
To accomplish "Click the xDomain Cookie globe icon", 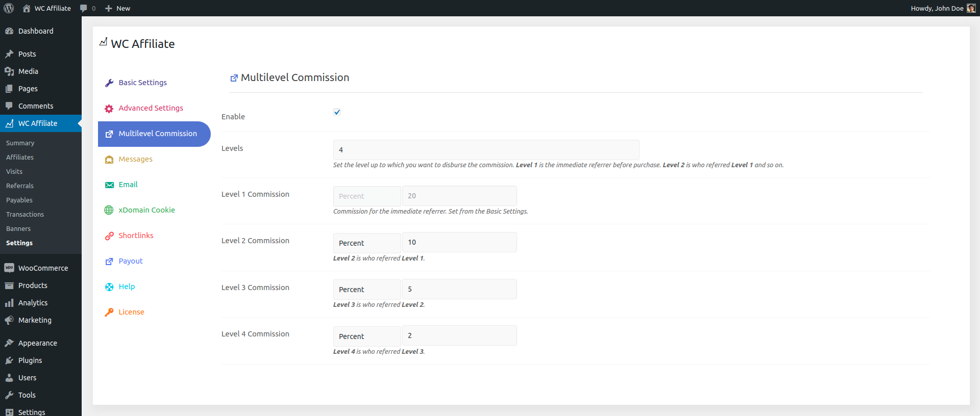I will 109,210.
